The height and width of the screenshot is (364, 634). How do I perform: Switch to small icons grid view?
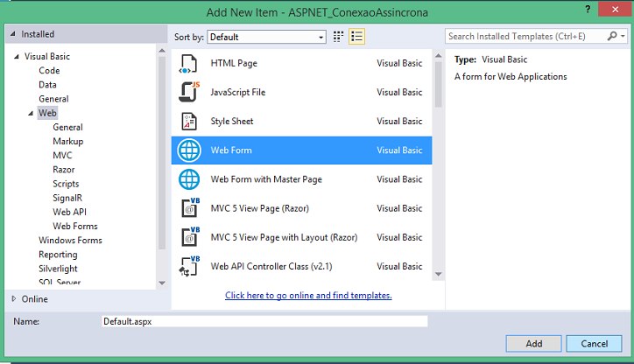[339, 37]
